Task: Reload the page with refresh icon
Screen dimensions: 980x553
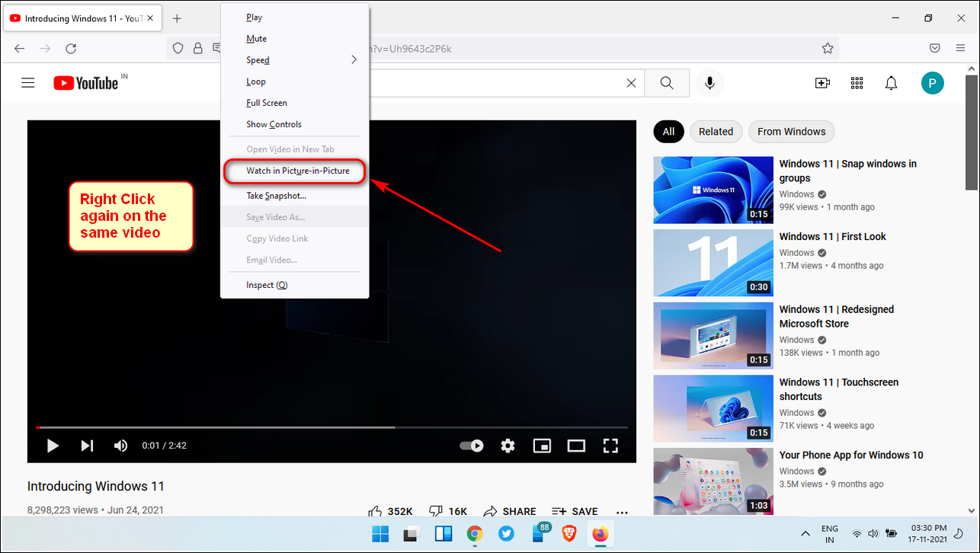Action: coord(71,48)
